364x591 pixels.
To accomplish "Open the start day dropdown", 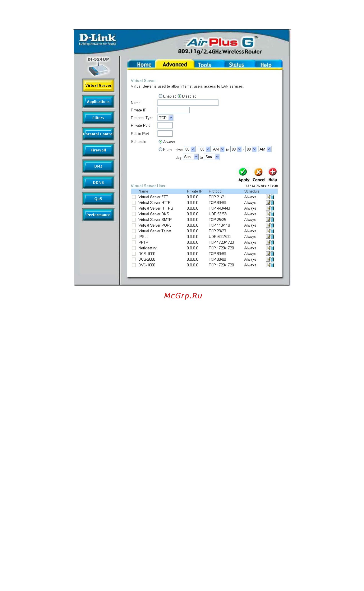I will click(x=191, y=157).
